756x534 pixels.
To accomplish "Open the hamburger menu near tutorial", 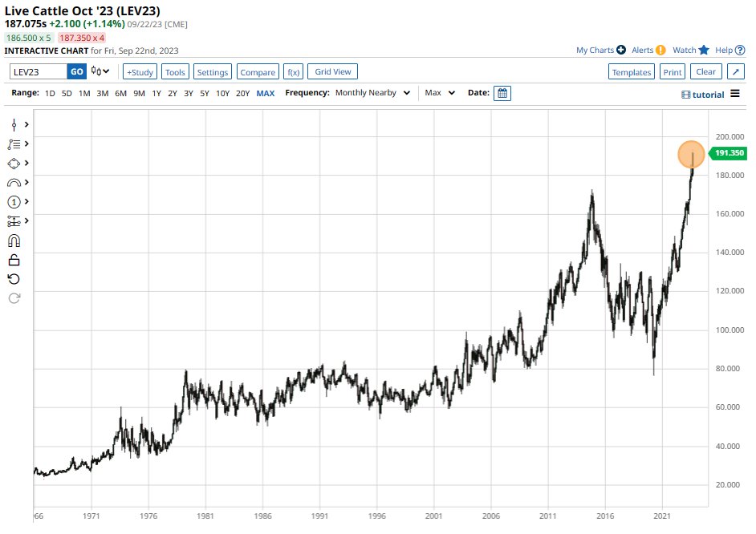I will click(735, 94).
